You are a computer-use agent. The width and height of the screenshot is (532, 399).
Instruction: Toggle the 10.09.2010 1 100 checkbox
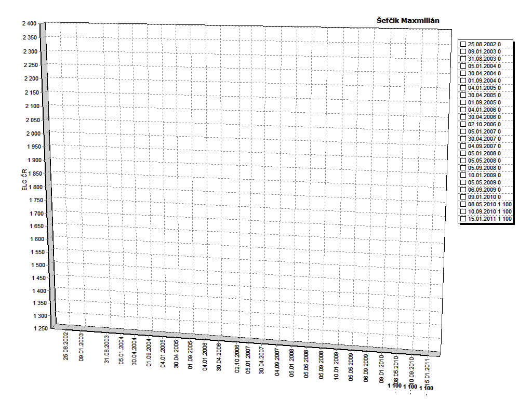pyautogui.click(x=463, y=211)
